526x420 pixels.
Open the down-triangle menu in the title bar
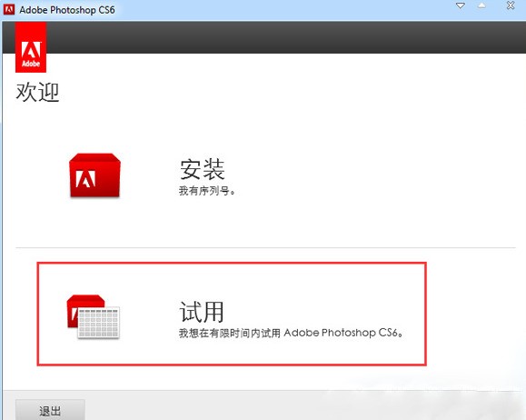pyautogui.click(x=461, y=5)
